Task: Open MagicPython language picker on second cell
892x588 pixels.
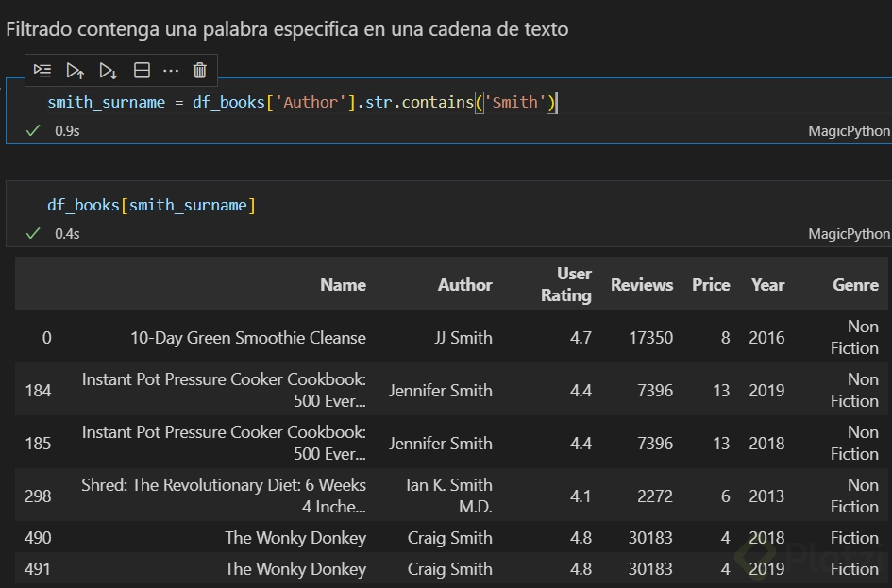Action: pos(849,233)
